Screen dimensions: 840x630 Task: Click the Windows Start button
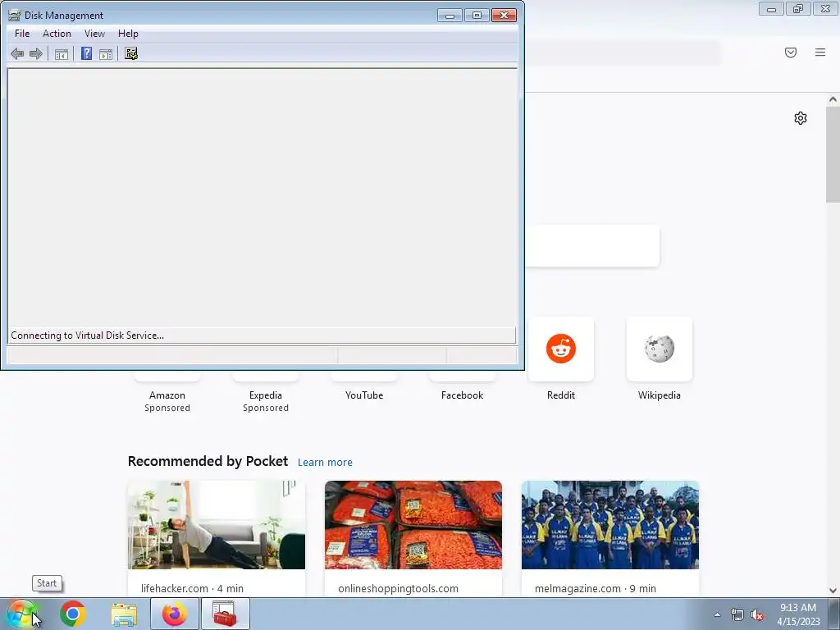(22, 614)
